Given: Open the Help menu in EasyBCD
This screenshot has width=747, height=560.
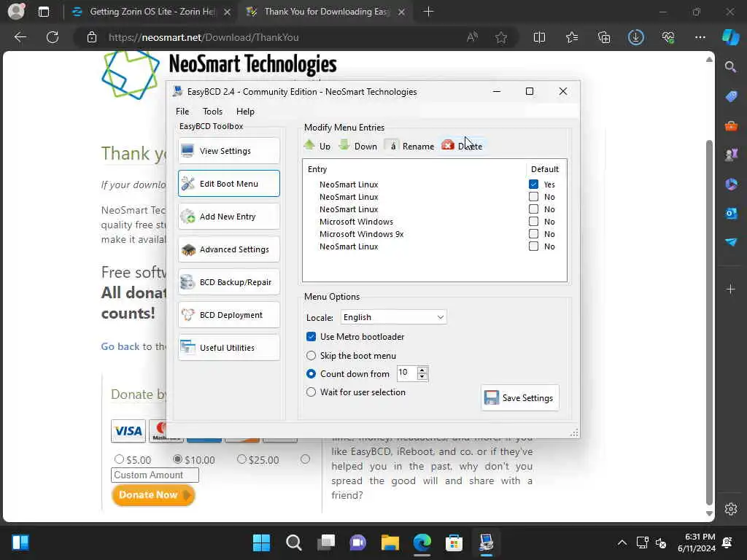Looking at the screenshot, I should point(245,112).
